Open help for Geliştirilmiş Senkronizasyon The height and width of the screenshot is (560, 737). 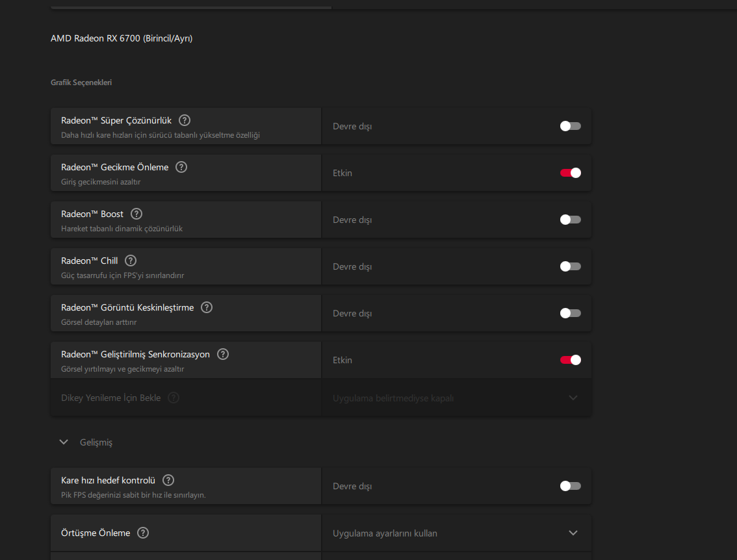click(223, 354)
